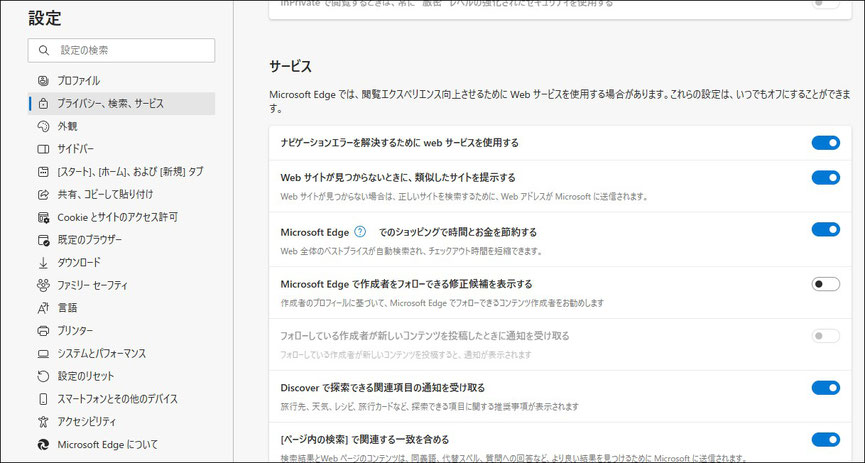Click the smartphone and devices icon
This screenshot has width=865, height=463.
coord(43,399)
